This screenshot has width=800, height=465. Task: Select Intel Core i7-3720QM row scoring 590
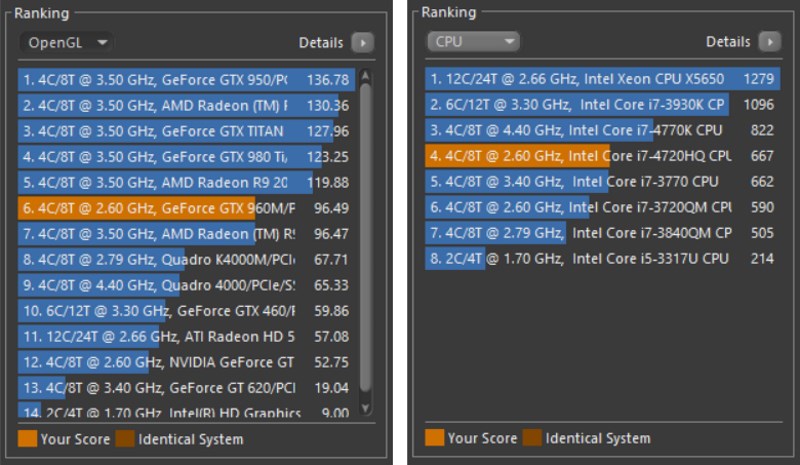pos(603,207)
